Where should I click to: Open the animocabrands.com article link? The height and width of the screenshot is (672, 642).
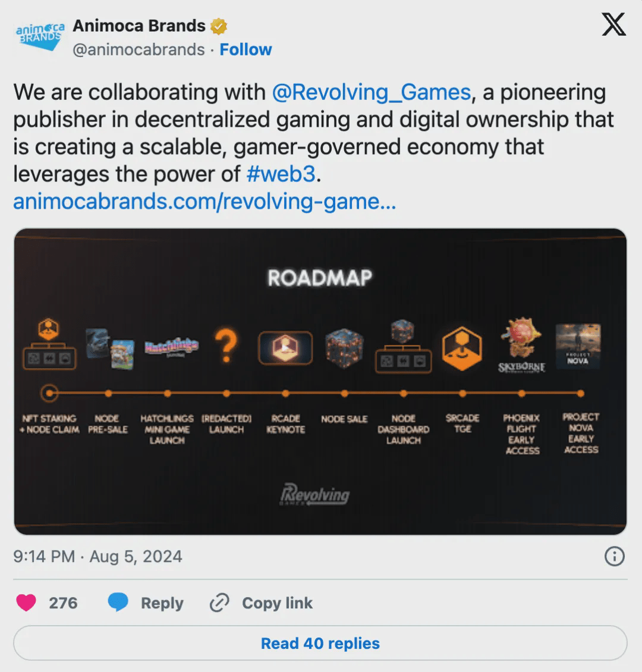pyautogui.click(x=204, y=202)
